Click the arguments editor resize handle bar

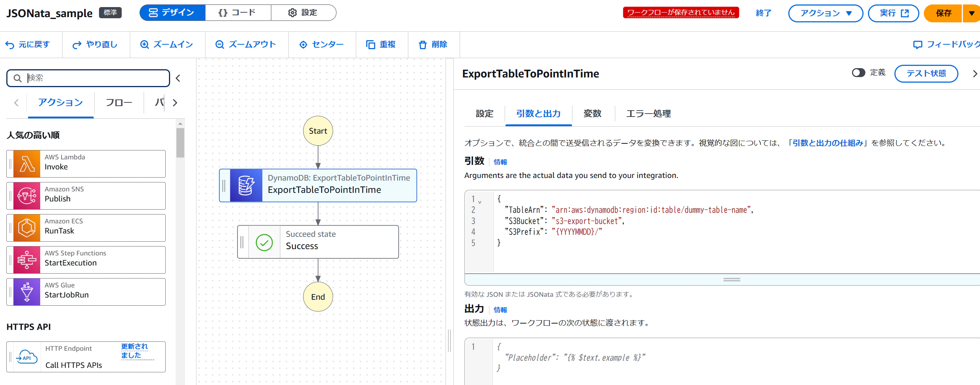point(732,280)
